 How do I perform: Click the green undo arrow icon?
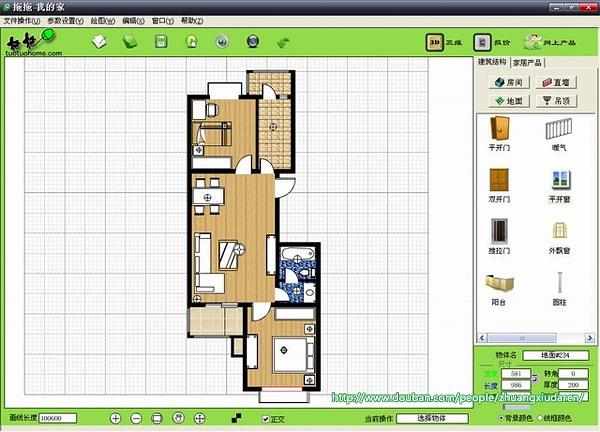point(283,43)
